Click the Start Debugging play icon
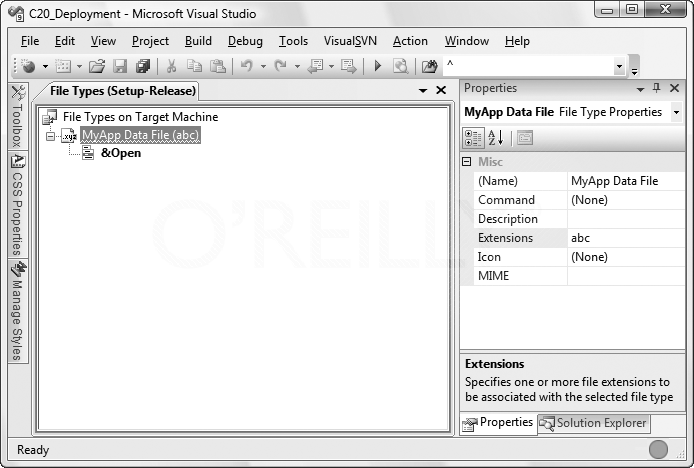The height and width of the screenshot is (468, 694). pos(378,66)
